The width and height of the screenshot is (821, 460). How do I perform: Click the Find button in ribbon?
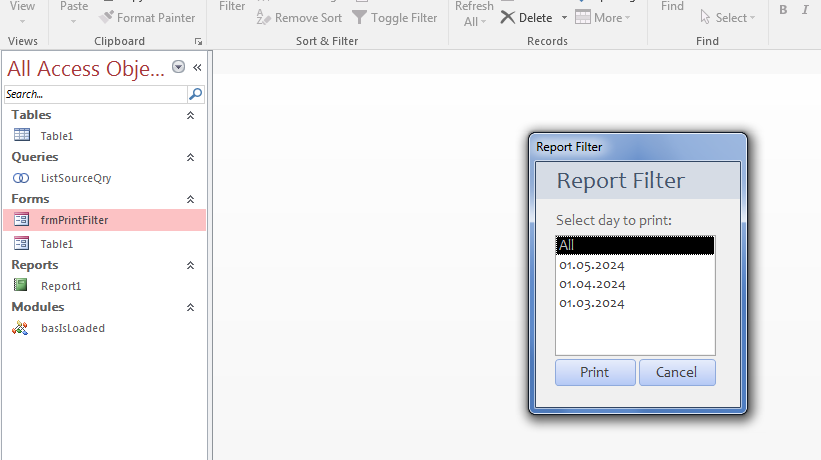[672, 6]
